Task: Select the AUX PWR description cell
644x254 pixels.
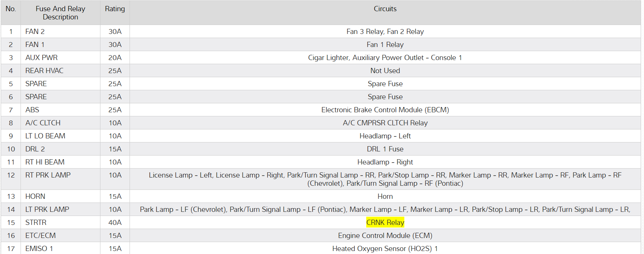Action: coord(41,57)
